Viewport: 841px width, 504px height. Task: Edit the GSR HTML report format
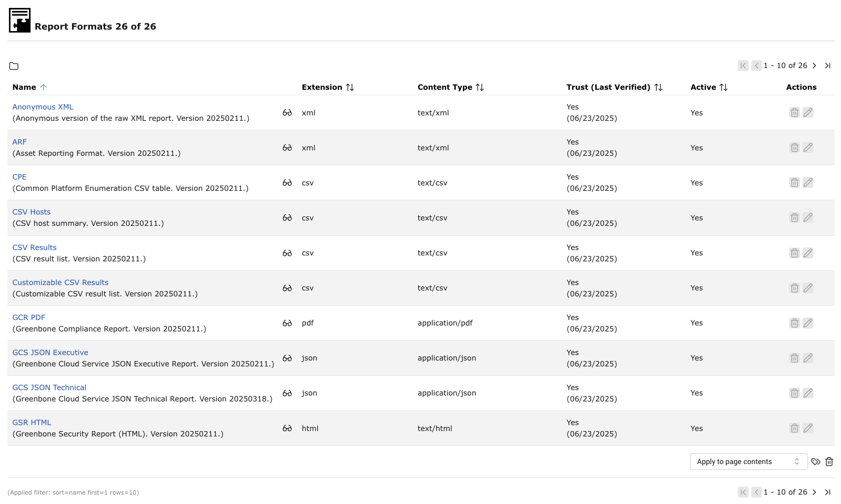click(x=808, y=428)
